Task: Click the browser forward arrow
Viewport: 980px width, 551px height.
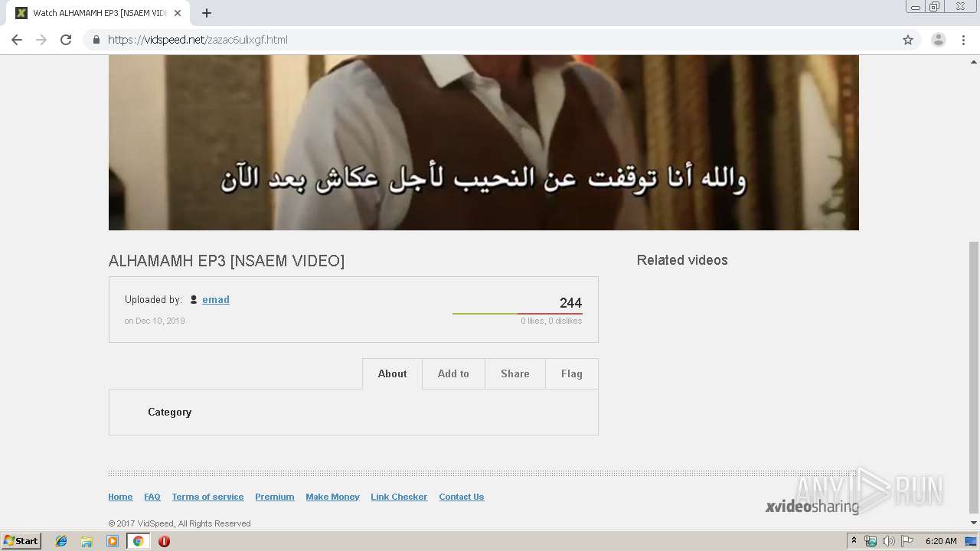Action: 41,40
